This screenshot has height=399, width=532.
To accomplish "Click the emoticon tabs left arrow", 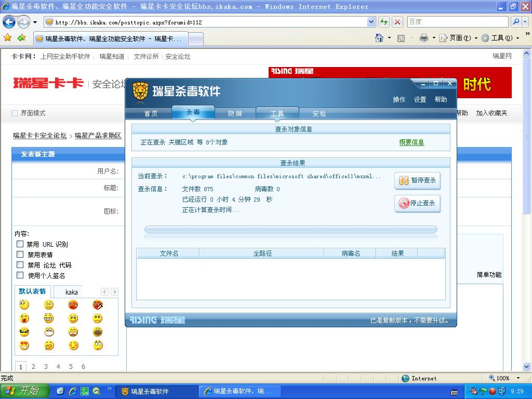I will click(x=105, y=292).
